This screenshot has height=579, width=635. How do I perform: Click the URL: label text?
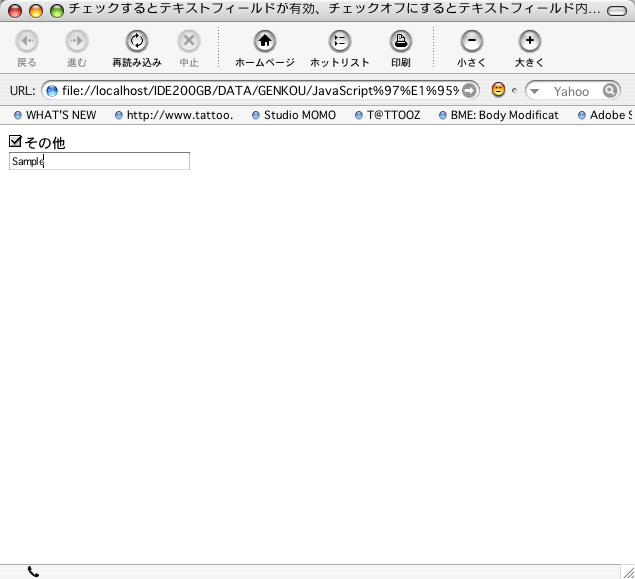click(x=23, y=91)
